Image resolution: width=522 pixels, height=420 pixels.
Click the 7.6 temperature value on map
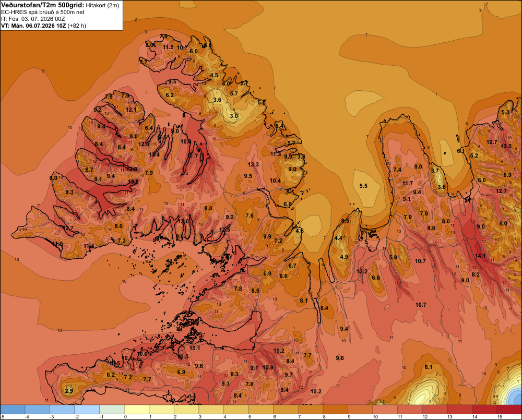(250, 215)
